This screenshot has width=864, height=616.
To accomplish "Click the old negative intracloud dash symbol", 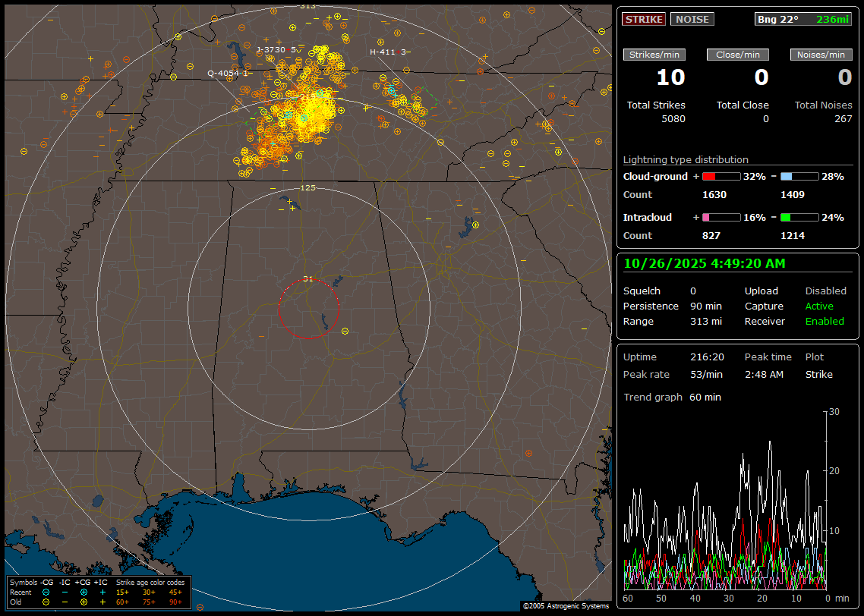I will (x=65, y=602).
